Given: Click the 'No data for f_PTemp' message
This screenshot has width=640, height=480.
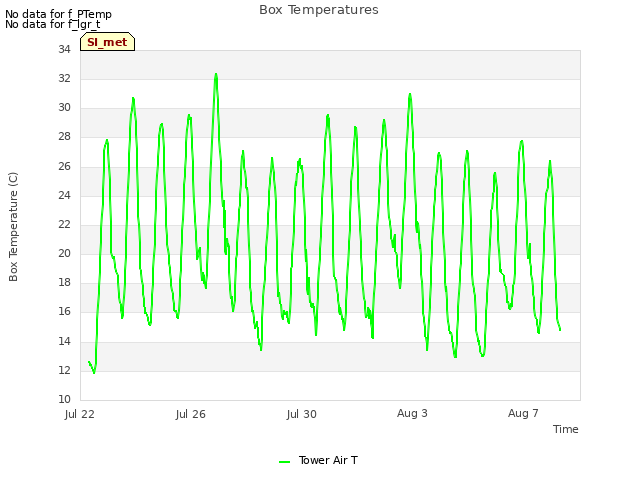Looking at the screenshot, I should pos(58,14).
